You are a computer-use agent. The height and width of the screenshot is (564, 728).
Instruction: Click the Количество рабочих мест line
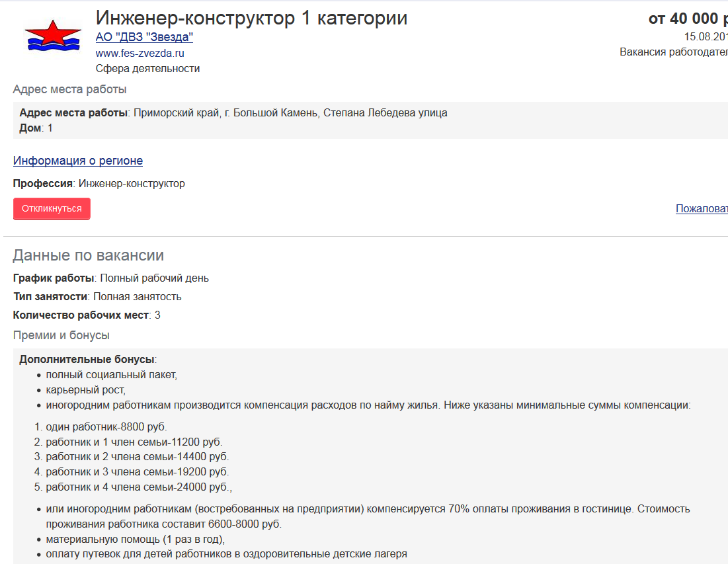tap(87, 315)
